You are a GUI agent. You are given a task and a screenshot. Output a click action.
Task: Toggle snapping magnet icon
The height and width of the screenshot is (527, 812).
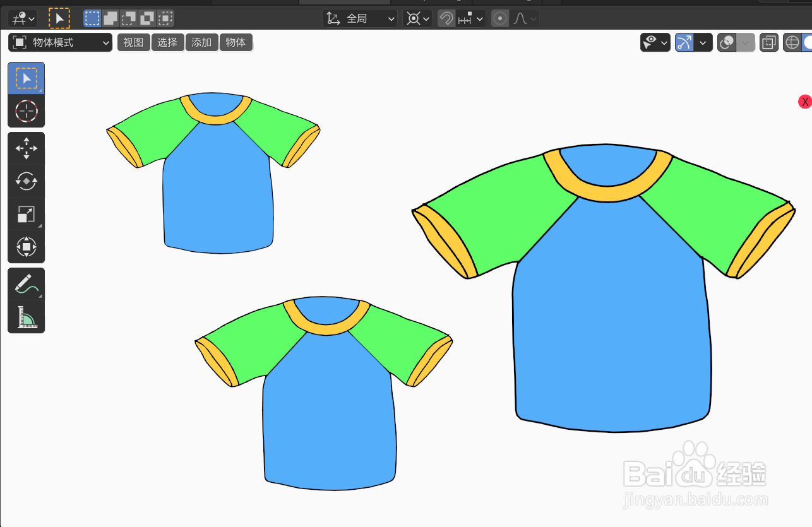coord(446,18)
